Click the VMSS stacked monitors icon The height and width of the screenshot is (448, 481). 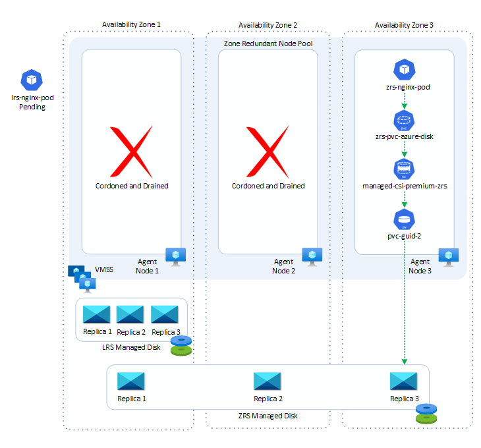coord(82,279)
